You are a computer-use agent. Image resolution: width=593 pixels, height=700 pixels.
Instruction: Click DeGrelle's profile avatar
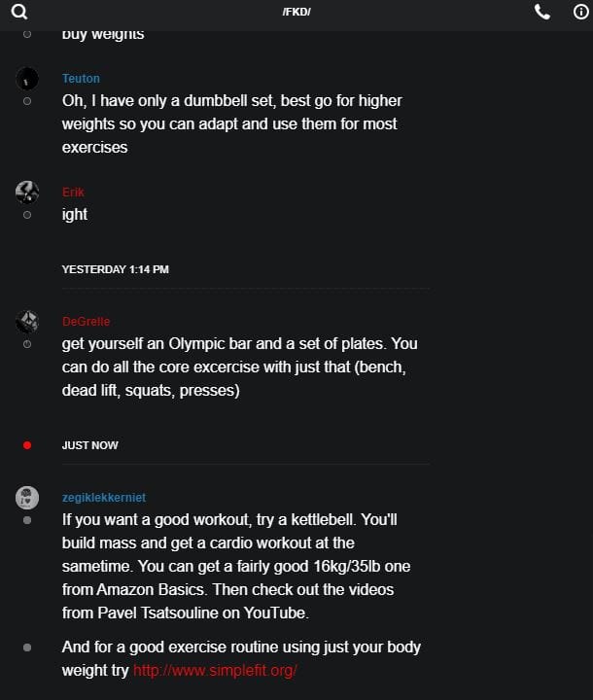(27, 321)
